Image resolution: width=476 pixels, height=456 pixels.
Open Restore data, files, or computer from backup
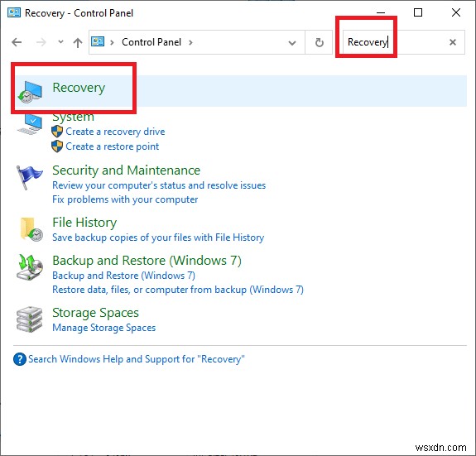178,290
